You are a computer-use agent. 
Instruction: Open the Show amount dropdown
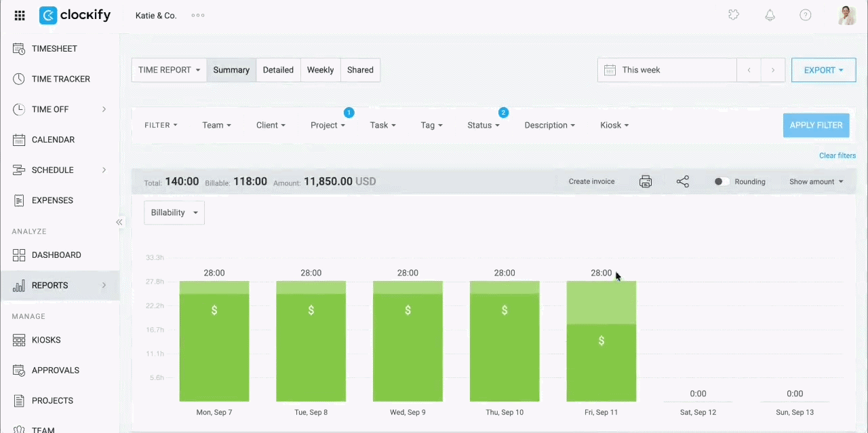coord(816,181)
